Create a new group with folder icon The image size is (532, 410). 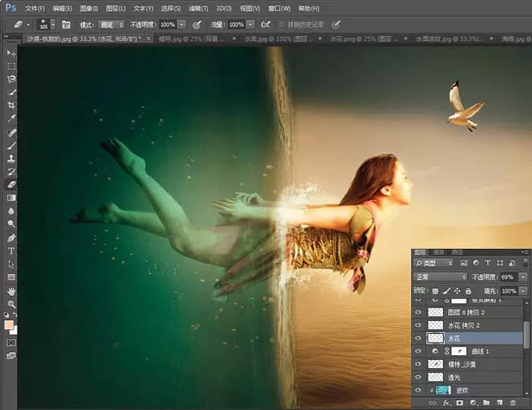(486, 402)
